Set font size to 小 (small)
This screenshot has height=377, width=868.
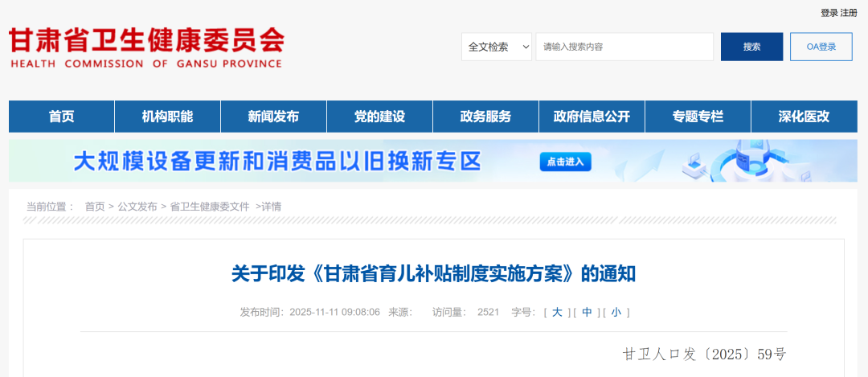[x=616, y=312]
